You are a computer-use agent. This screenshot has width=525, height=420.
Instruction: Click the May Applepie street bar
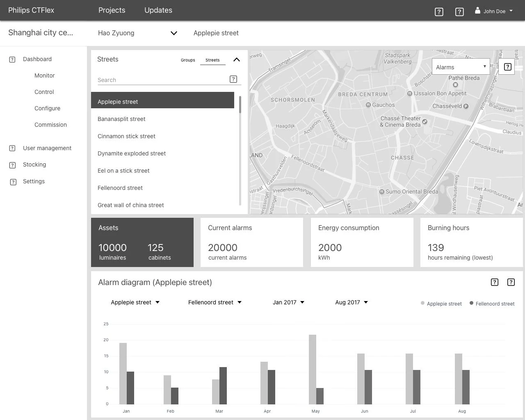pos(313,370)
